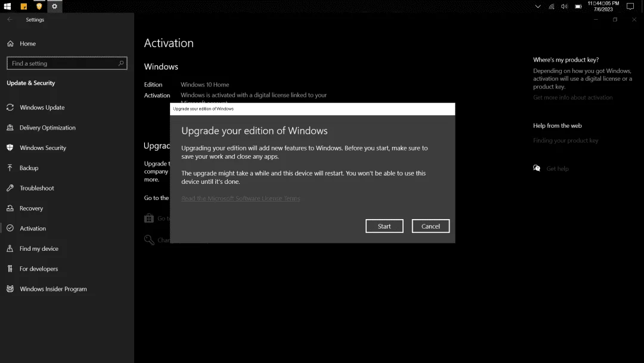The height and width of the screenshot is (363, 644).
Task: Open Windows Insider Program page
Action: click(53, 288)
